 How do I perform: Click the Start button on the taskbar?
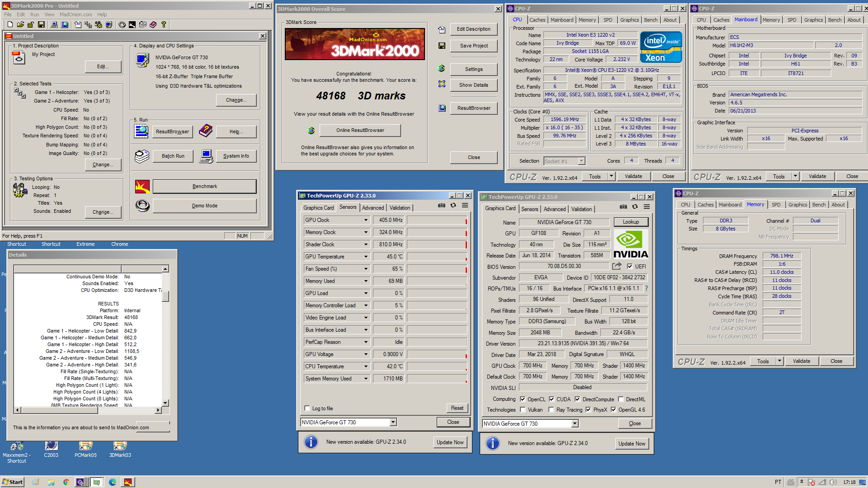[x=12, y=482]
